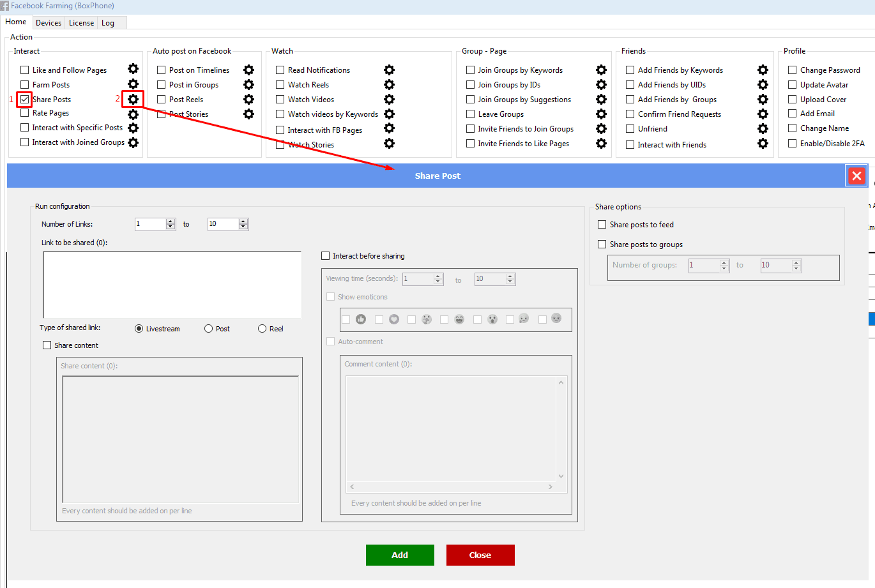The width and height of the screenshot is (875, 588).
Task: Open settings gear for Invite Friends to Join Groups
Action: point(601,128)
